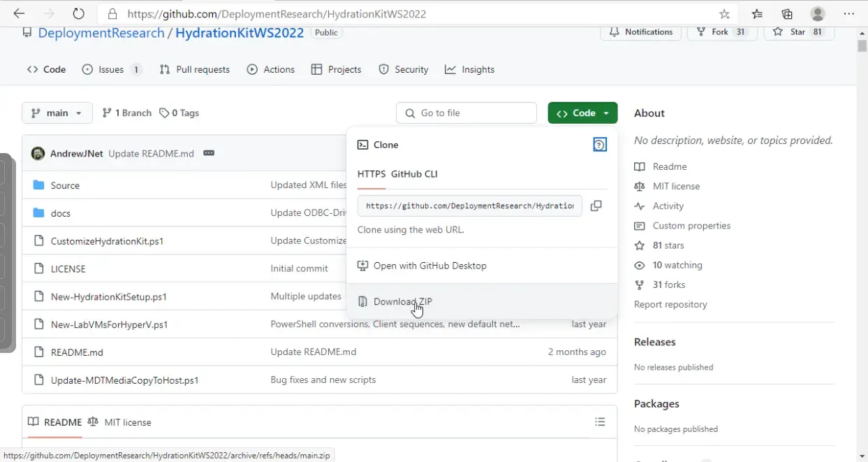
Task: View the Security tab
Action: (x=404, y=69)
